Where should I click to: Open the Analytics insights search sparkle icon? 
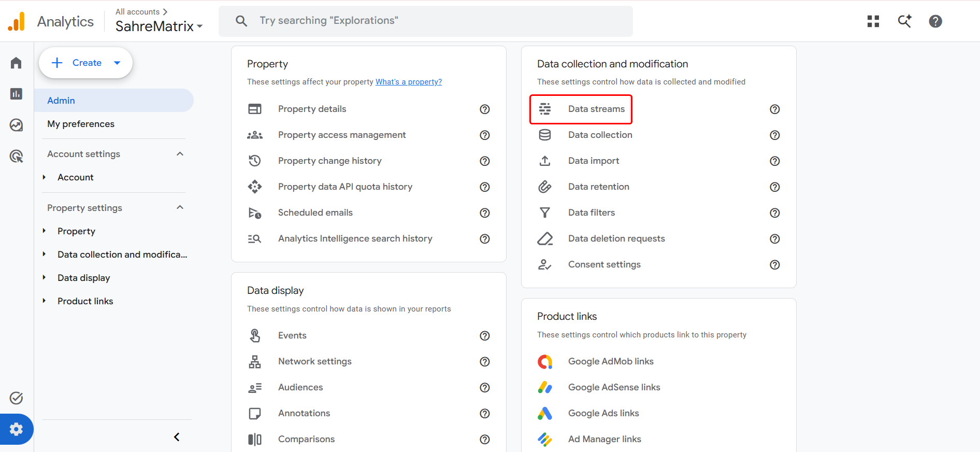pos(904,21)
